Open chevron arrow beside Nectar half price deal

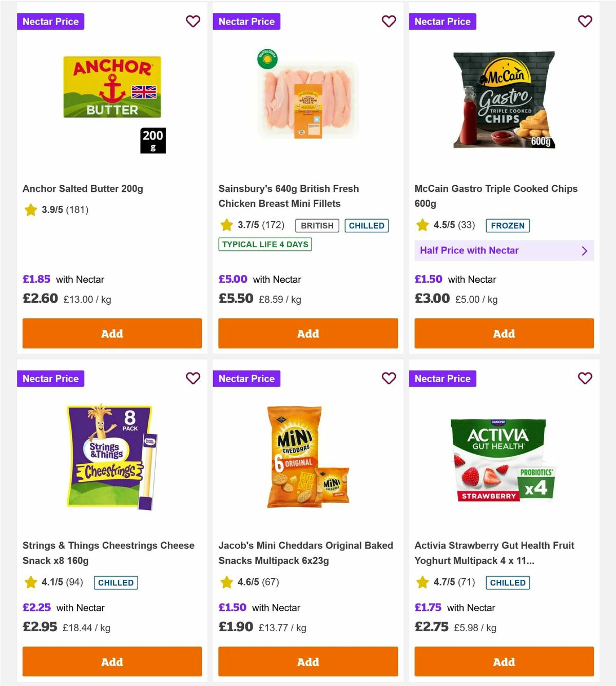584,250
